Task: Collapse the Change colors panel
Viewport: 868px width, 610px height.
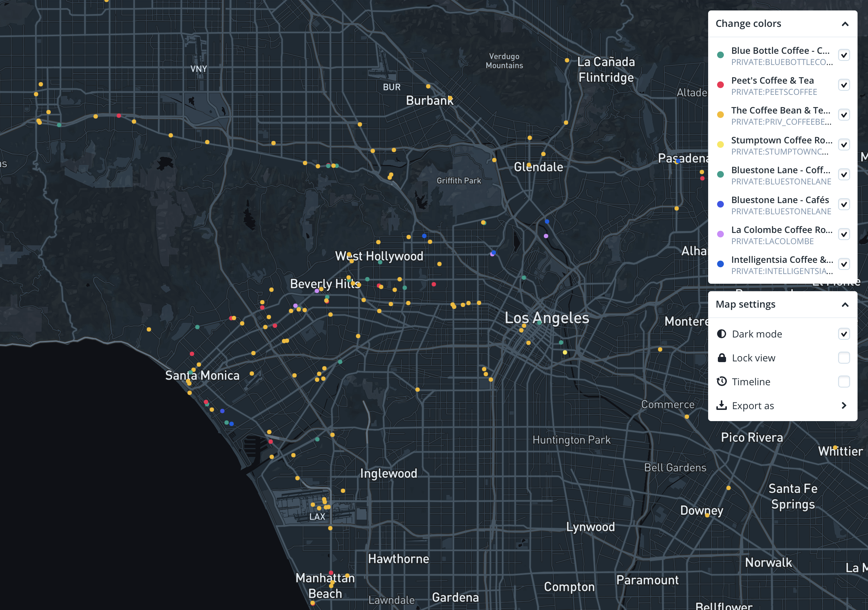Action: [845, 24]
